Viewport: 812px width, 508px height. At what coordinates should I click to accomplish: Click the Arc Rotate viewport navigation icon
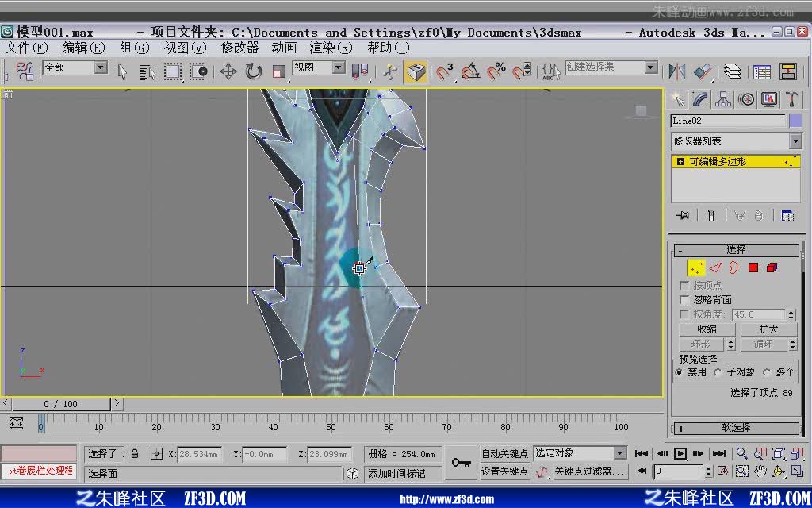coord(779,471)
